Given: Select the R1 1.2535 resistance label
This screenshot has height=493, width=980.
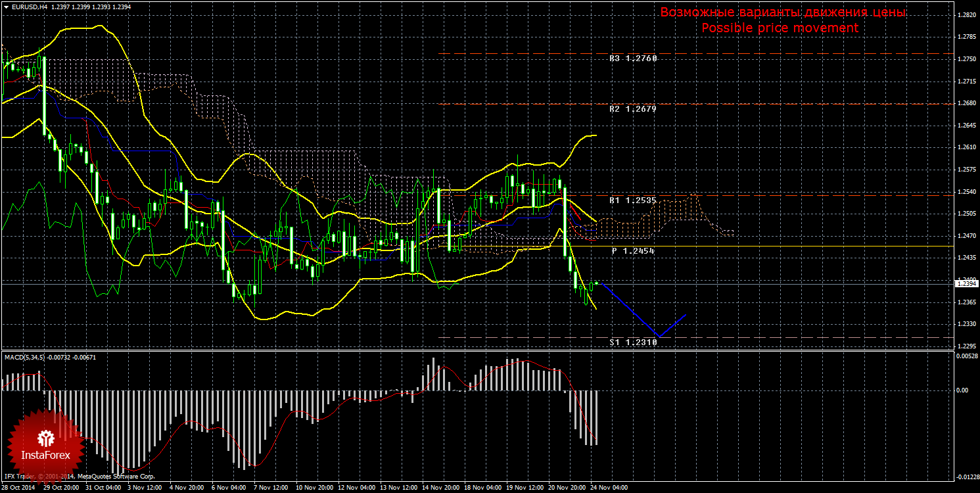Looking at the screenshot, I should 633,200.
